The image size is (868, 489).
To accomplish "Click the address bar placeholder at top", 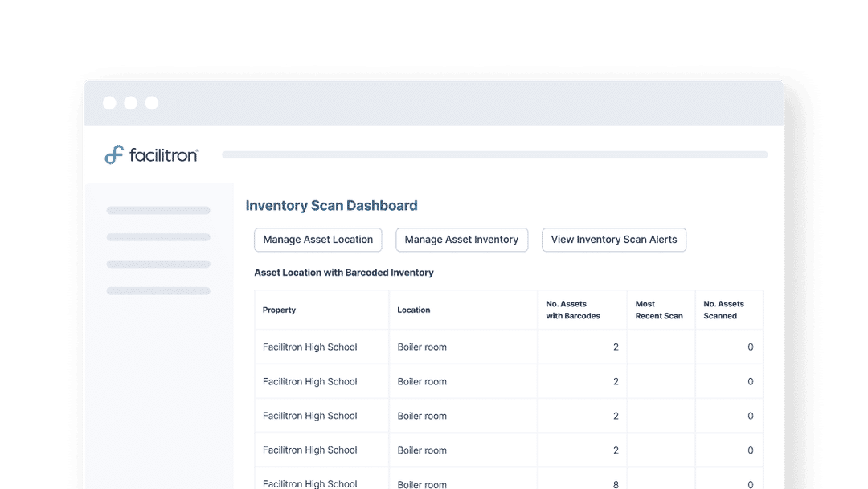I will point(495,155).
